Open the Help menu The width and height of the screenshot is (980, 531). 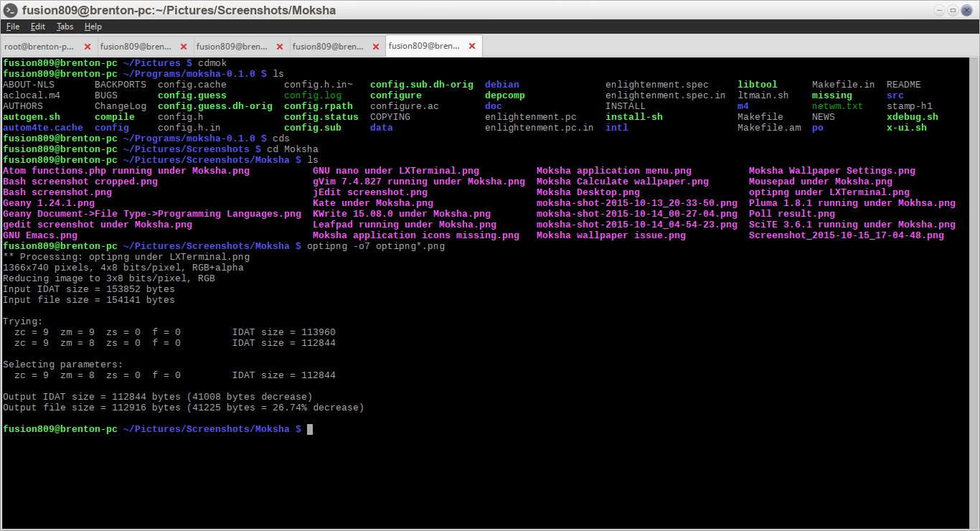coord(93,27)
